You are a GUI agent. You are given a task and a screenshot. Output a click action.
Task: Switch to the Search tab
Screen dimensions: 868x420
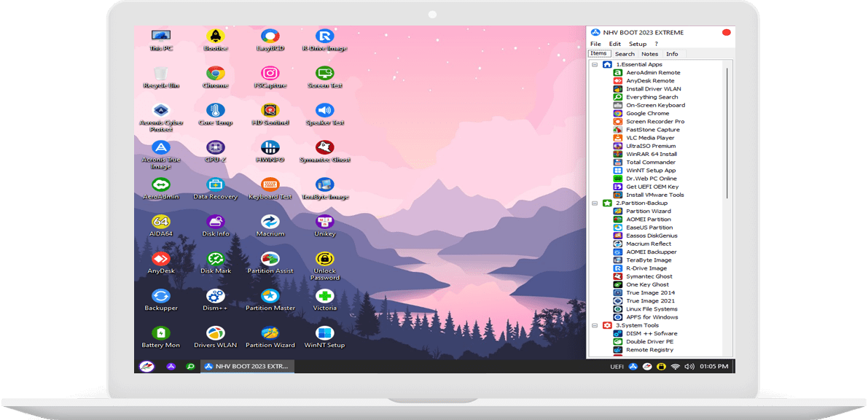click(625, 54)
